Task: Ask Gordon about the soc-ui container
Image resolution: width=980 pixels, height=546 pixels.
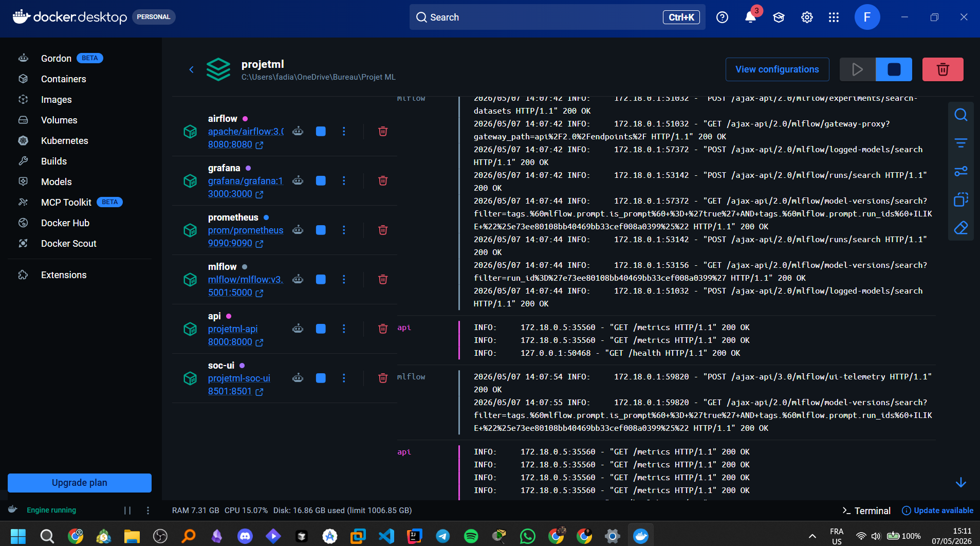Action: tap(298, 378)
